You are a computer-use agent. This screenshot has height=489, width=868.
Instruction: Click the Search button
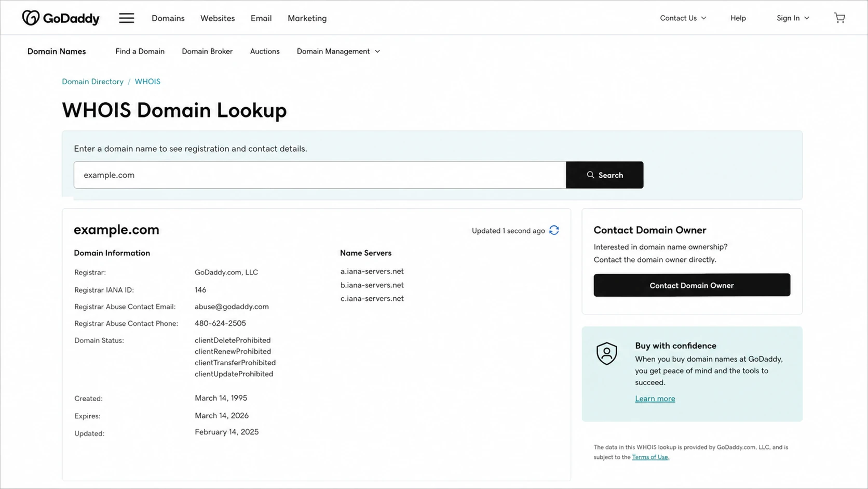point(604,175)
